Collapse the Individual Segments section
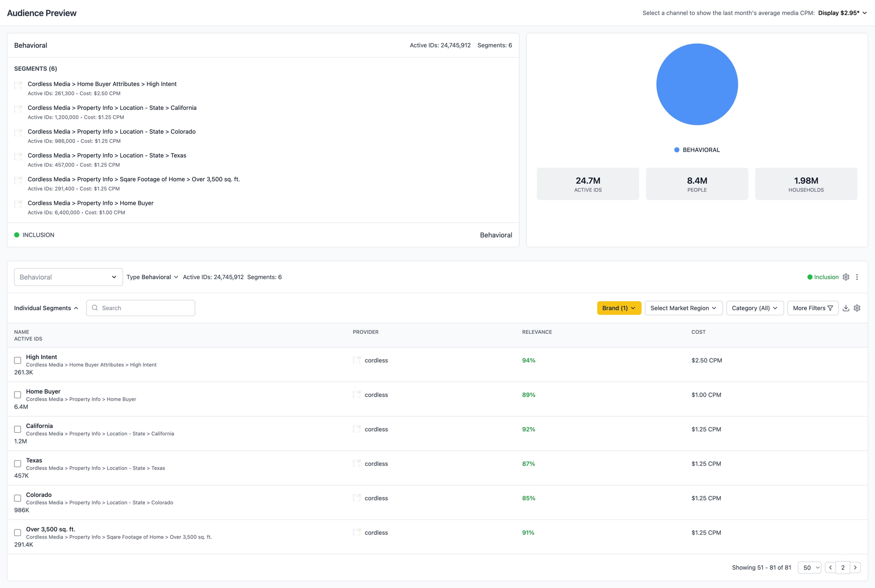The image size is (875, 588). click(x=46, y=308)
